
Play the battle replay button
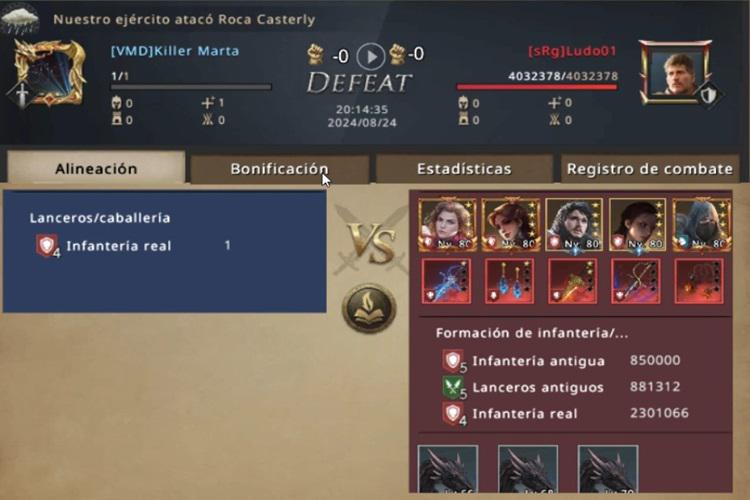(371, 56)
